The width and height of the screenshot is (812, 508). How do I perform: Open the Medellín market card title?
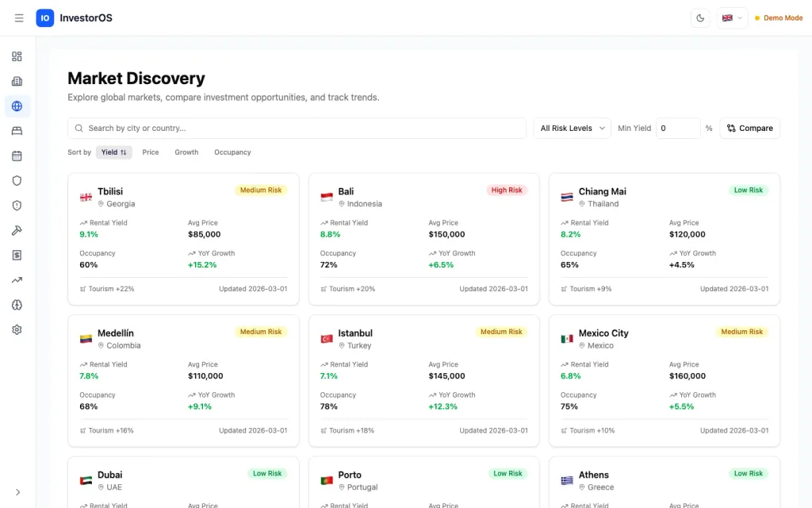point(116,333)
